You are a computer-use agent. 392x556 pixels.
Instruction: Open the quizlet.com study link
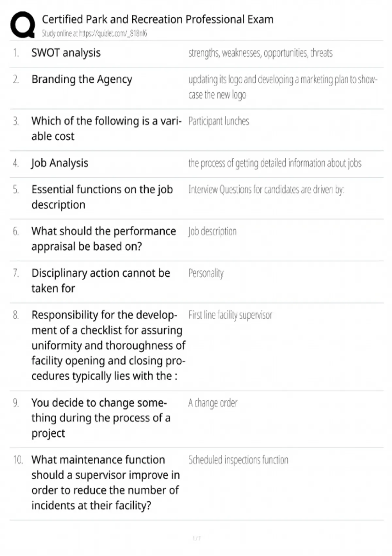pyautogui.click(x=94, y=33)
